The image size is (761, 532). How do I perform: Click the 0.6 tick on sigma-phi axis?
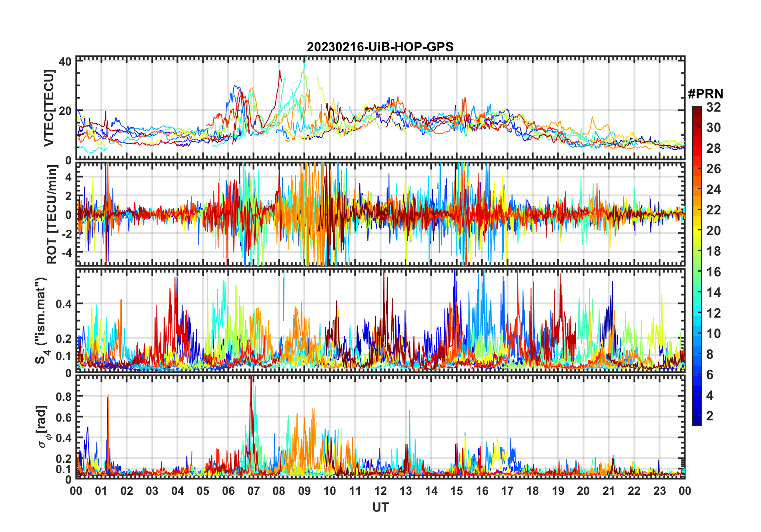64,417
